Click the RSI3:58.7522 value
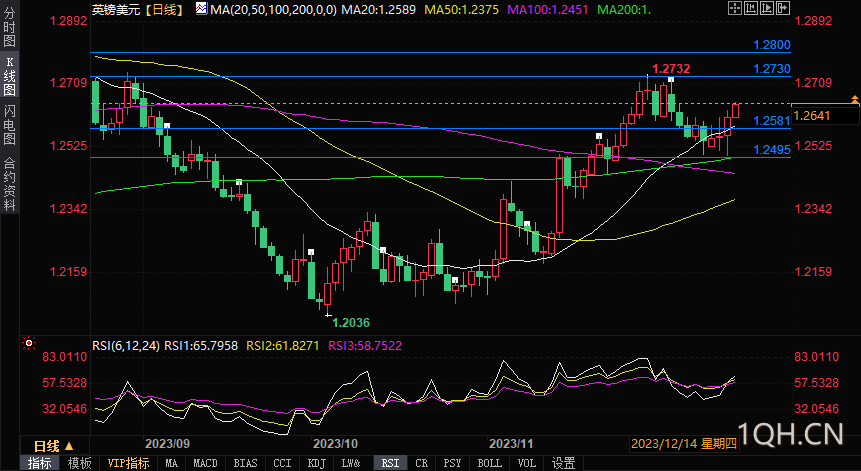 click(365, 346)
